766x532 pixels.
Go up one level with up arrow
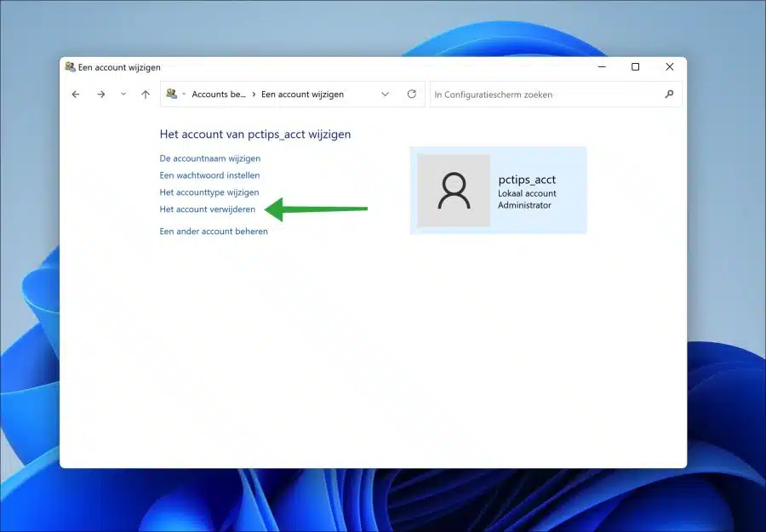(x=146, y=94)
